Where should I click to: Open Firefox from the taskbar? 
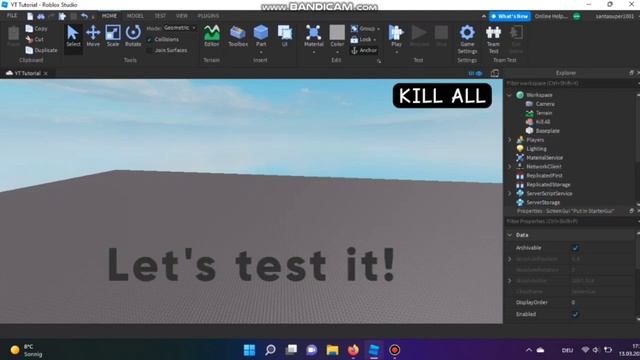pyautogui.click(x=353, y=350)
